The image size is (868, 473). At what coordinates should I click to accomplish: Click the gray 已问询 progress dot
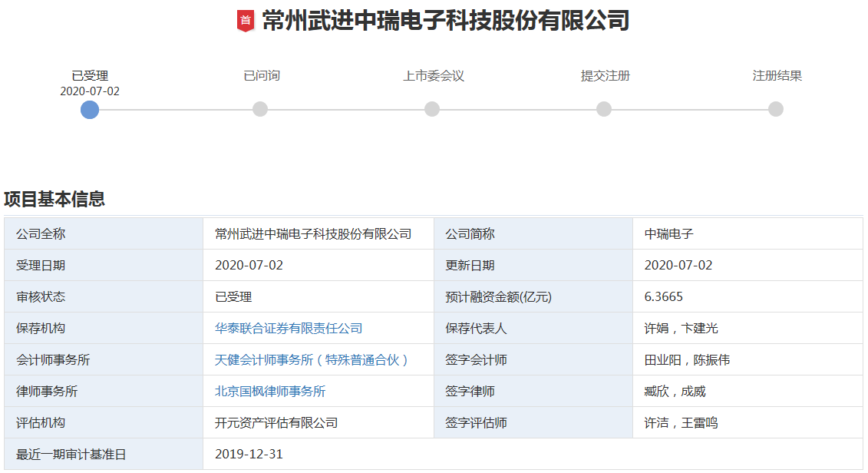point(260,110)
